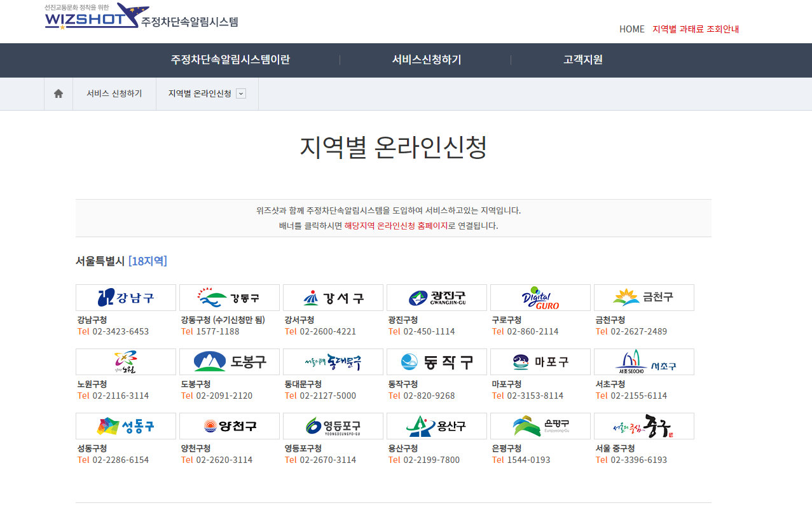Screen dimensions: 812x517
Task: Click the 강서구청 office name
Action: pyautogui.click(x=299, y=320)
